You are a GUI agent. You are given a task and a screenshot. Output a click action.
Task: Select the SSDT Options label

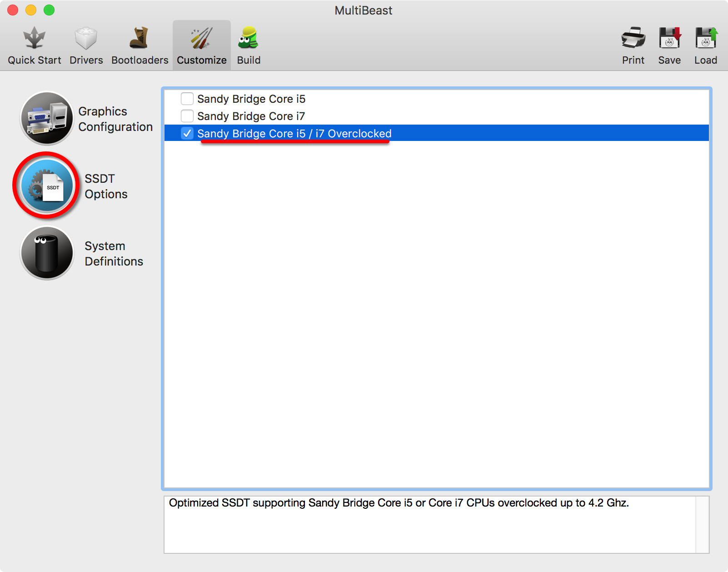[x=106, y=186]
